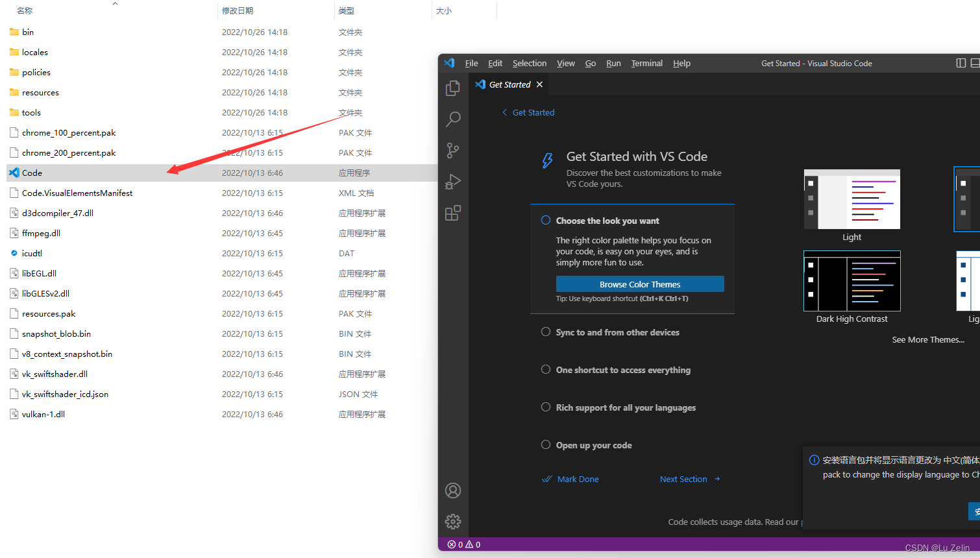Select the policies folder icon
This screenshot has height=558, width=980.
(x=14, y=72)
